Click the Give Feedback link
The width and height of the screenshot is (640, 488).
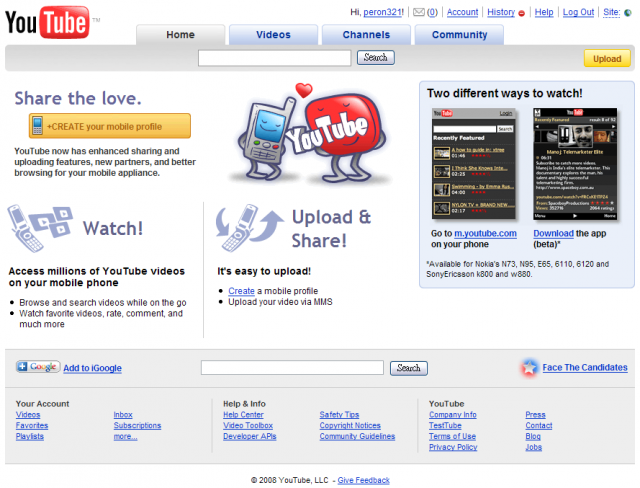(x=363, y=480)
